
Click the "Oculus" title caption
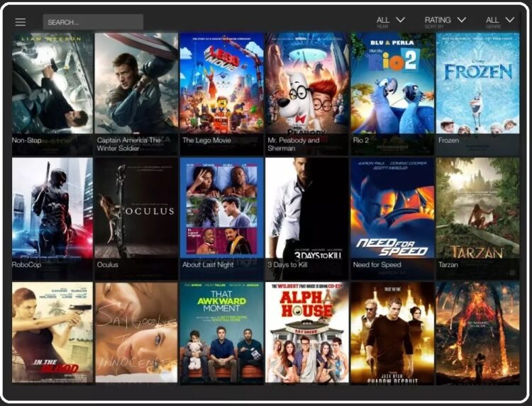pyautogui.click(x=108, y=265)
